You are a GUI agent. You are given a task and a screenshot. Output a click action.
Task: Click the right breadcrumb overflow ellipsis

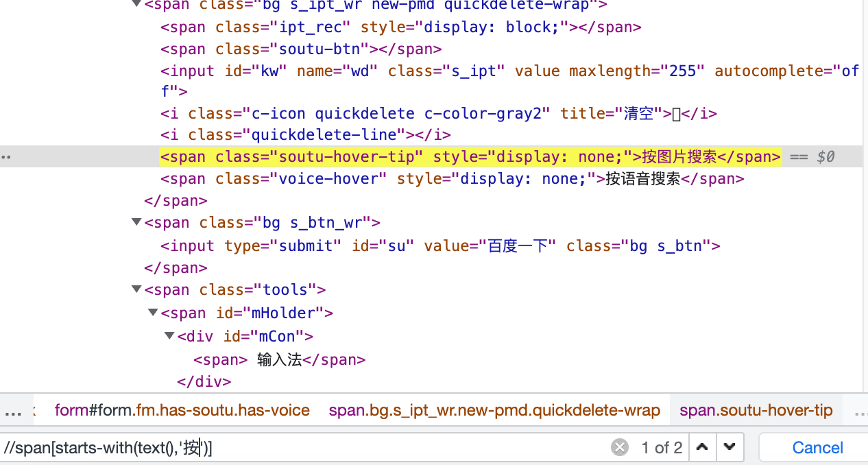click(860, 412)
